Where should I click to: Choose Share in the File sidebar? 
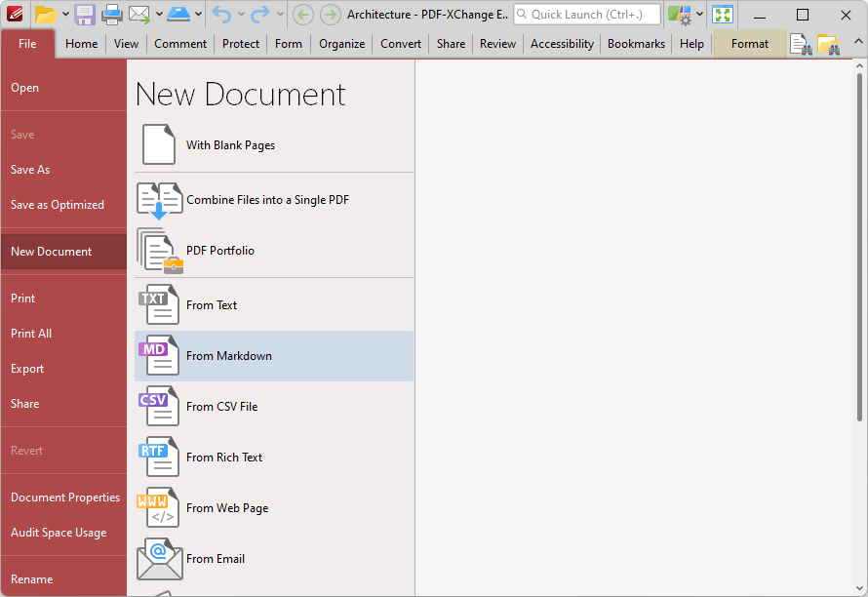click(x=63, y=404)
